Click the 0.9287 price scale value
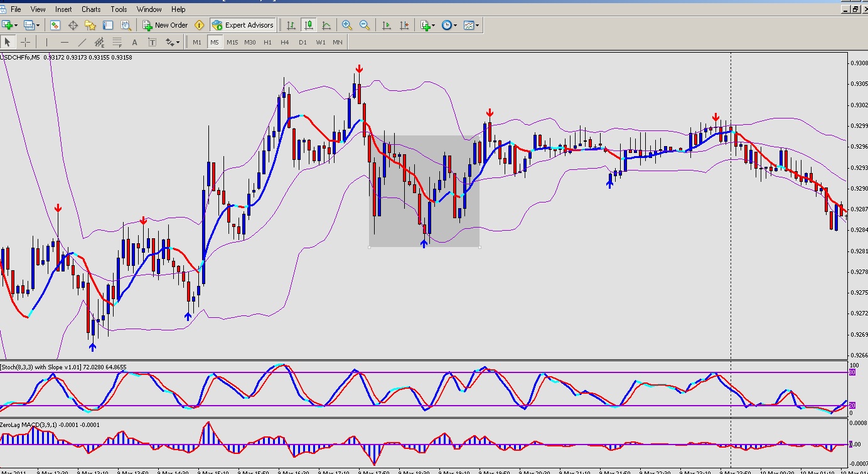Image resolution: width=868 pixels, height=474 pixels. pos(858,209)
